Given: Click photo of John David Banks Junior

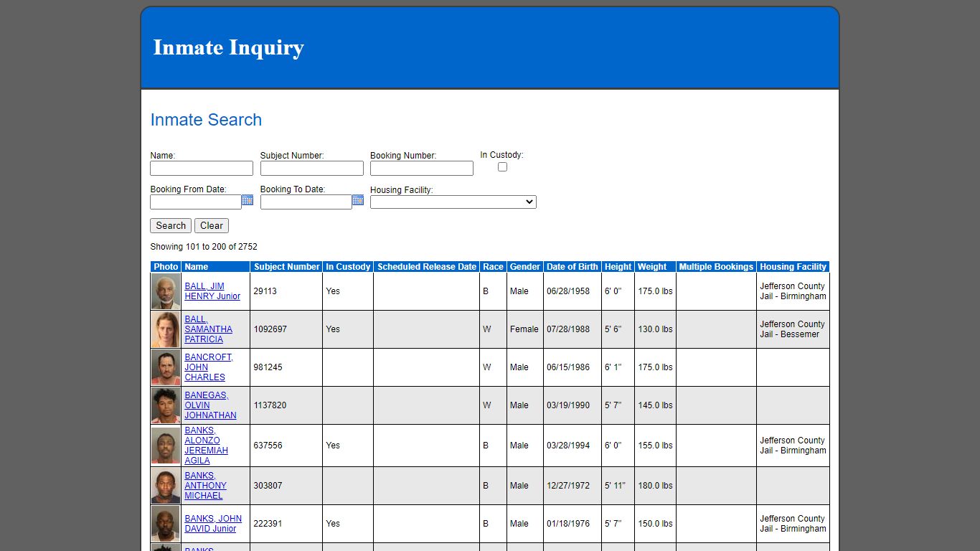Looking at the screenshot, I should 166,524.
